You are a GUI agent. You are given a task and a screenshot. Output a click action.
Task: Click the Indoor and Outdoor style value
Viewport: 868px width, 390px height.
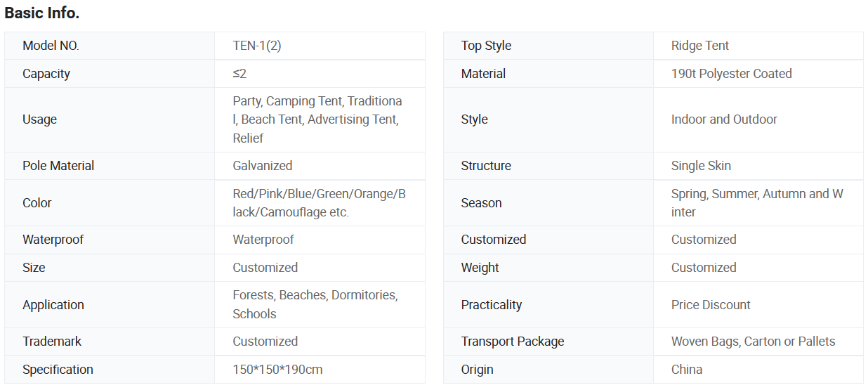724,119
